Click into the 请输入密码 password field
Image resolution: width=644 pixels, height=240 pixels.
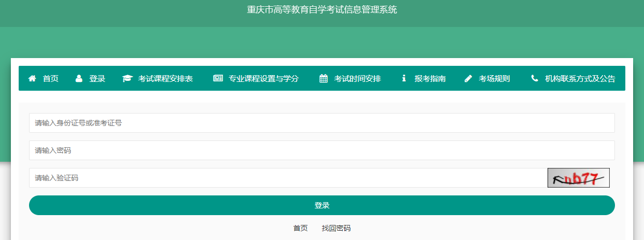[321, 150]
